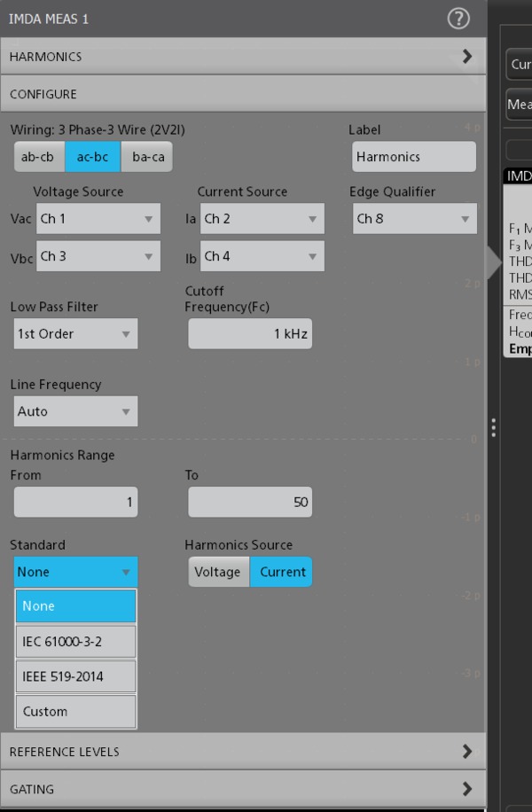The height and width of the screenshot is (812, 532).
Task: Open Ib current source Ch 4 dropdown
Action: [x=262, y=256]
